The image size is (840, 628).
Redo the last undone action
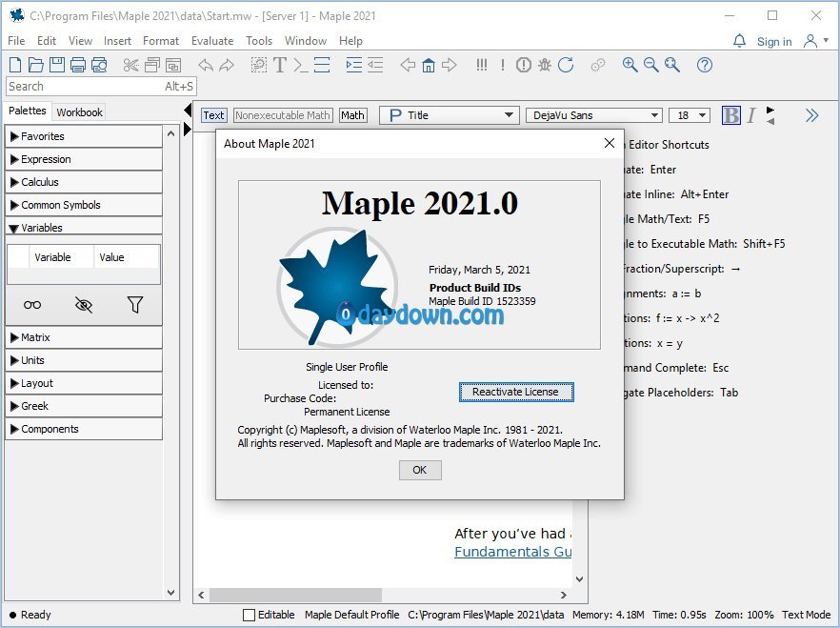tap(227, 65)
